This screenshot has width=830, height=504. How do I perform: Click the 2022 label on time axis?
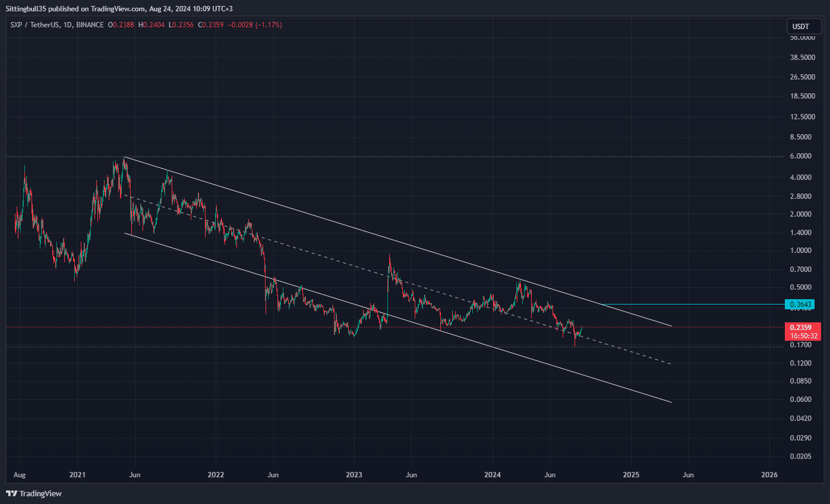pyautogui.click(x=216, y=475)
